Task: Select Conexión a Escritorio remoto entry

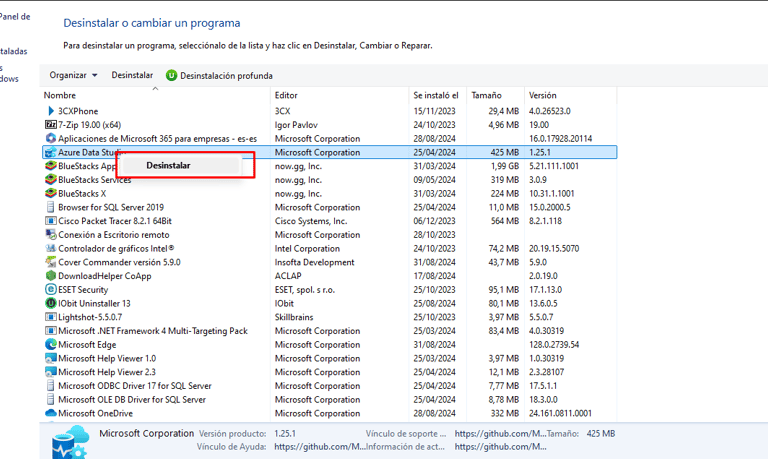Action: pos(114,235)
